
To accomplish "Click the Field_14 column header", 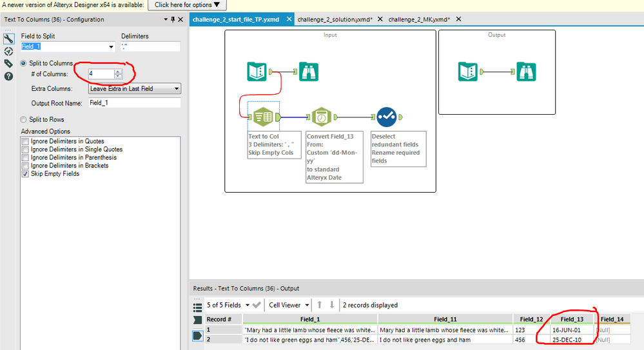I will click(x=612, y=319).
